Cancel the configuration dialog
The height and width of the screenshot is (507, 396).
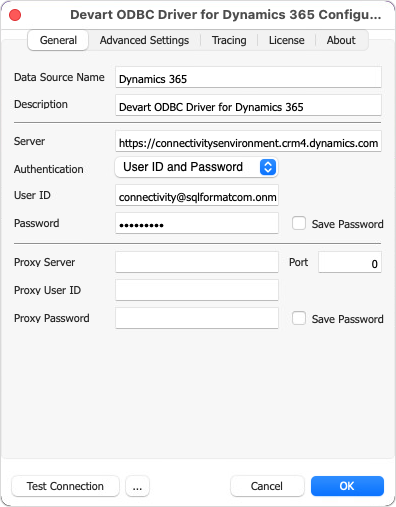(267, 486)
